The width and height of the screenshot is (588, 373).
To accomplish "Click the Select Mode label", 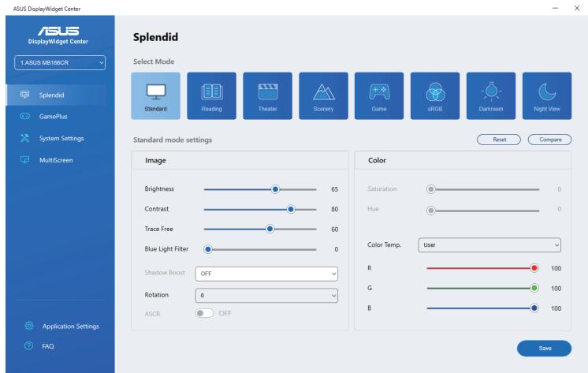I will click(154, 62).
